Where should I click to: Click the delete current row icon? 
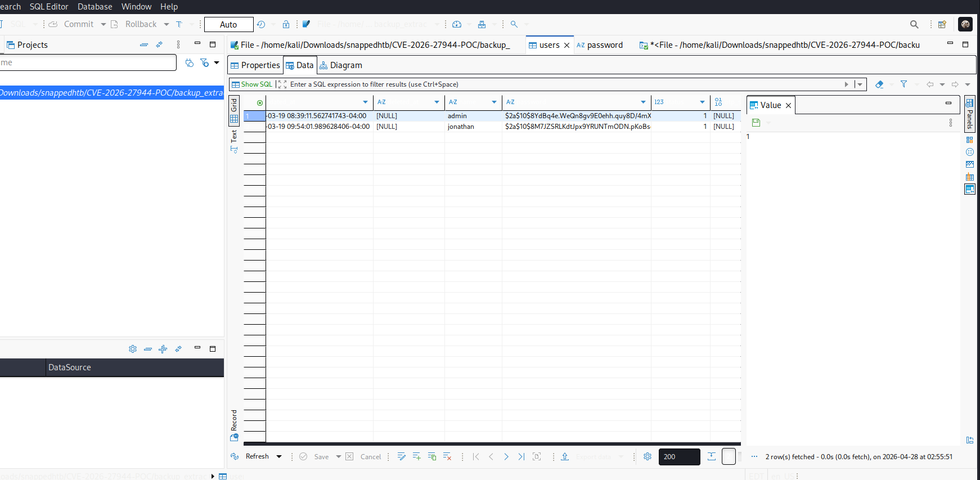[447, 456]
